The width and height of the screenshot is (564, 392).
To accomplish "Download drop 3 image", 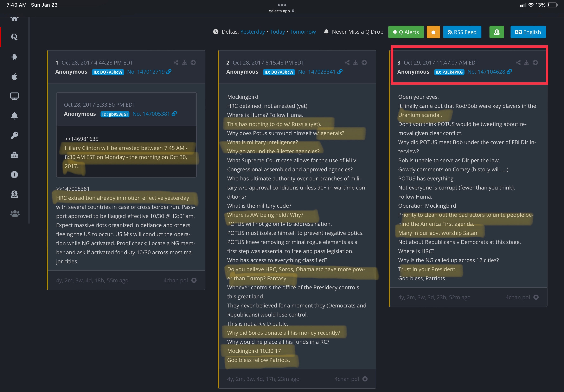I will (x=526, y=62).
